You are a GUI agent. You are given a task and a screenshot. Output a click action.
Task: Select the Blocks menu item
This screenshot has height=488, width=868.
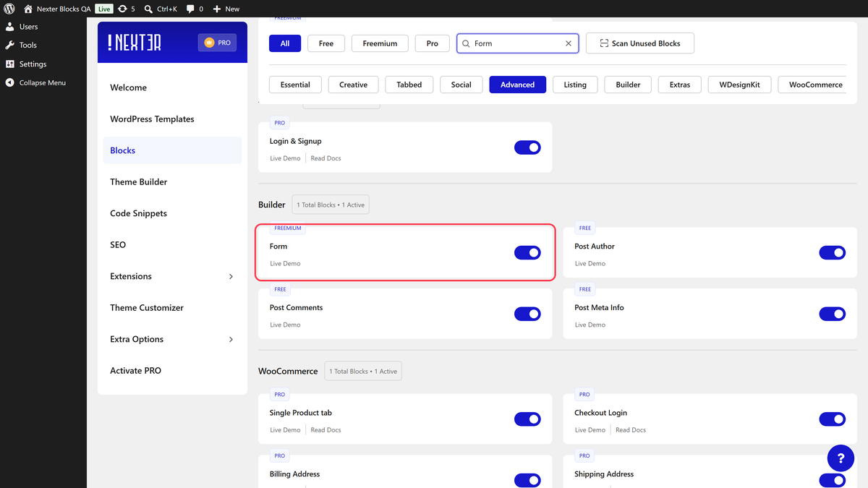coord(172,150)
